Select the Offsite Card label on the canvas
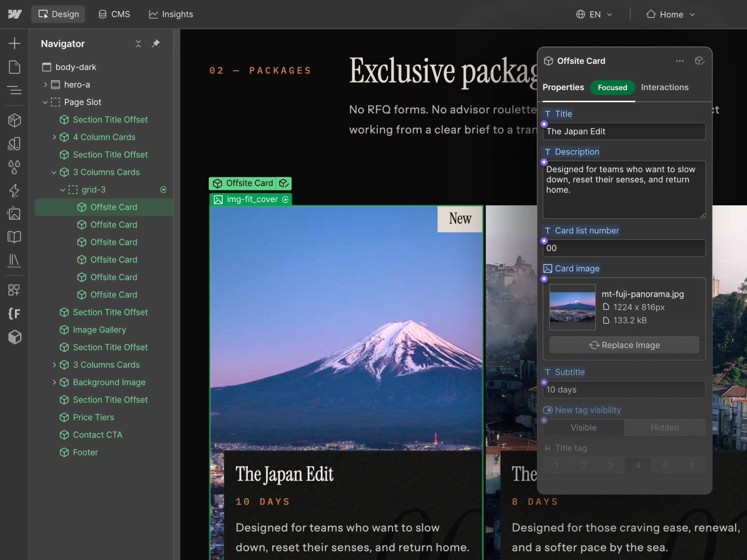Viewport: 747px width, 560px height. (243, 183)
